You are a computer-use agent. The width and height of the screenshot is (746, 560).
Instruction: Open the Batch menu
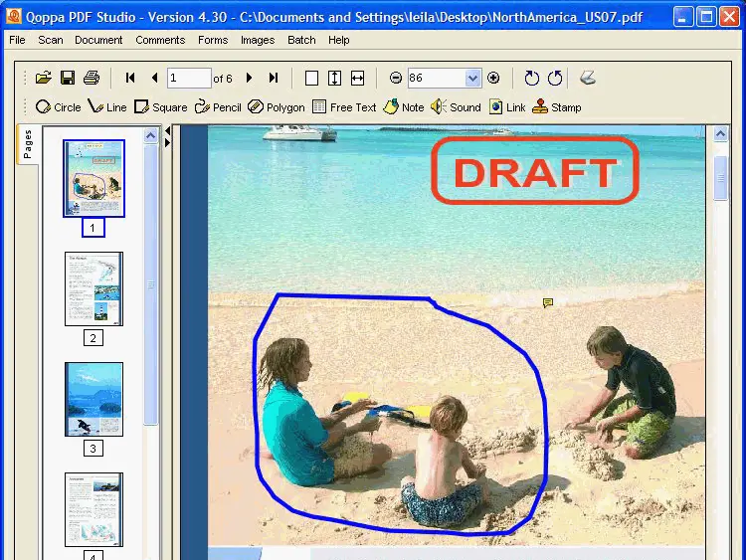[301, 40]
